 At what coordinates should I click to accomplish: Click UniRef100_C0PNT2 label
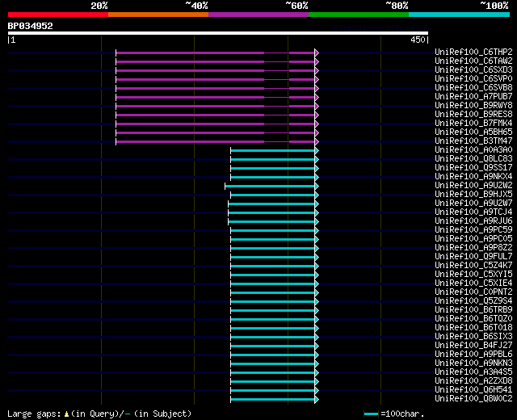click(473, 292)
